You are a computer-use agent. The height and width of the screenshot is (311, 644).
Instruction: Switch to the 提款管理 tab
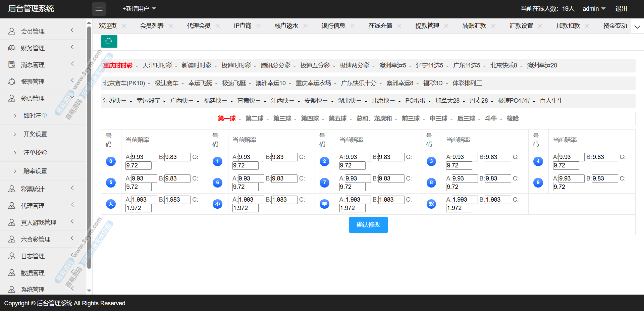click(427, 26)
